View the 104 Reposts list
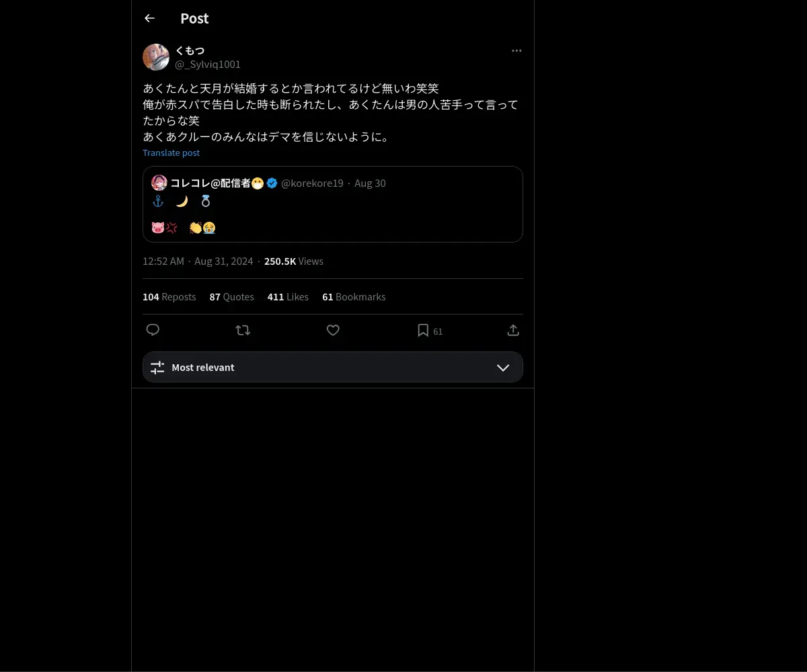Screen dimensions: 807x672 click(x=169, y=296)
